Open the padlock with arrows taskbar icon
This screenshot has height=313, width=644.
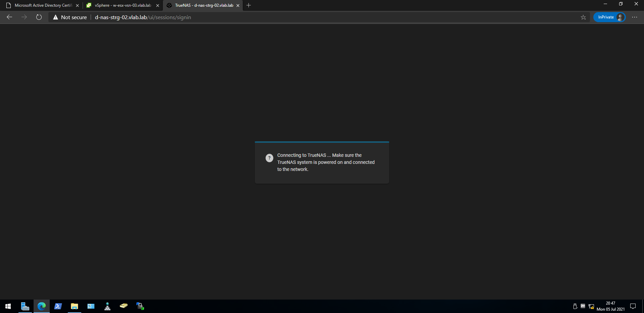point(140,306)
